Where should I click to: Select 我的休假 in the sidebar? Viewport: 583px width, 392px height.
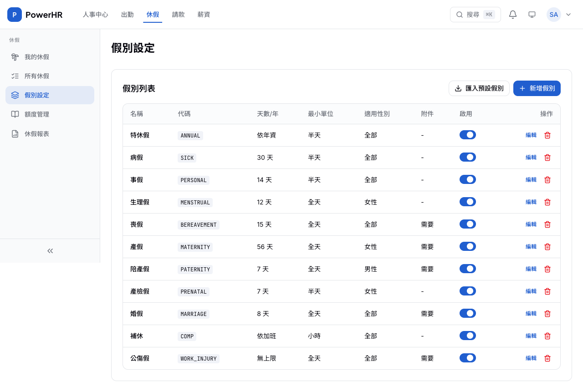(36, 56)
